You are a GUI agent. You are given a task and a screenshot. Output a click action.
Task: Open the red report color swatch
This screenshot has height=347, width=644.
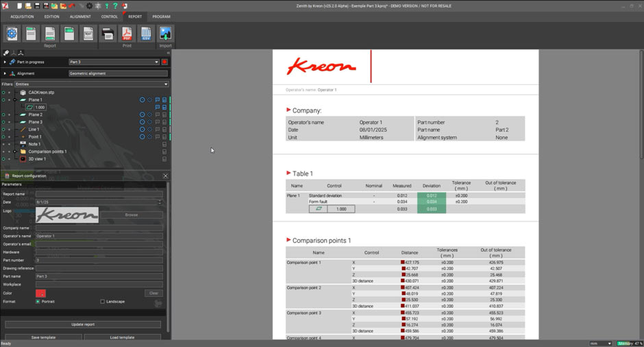pyautogui.click(x=42, y=293)
